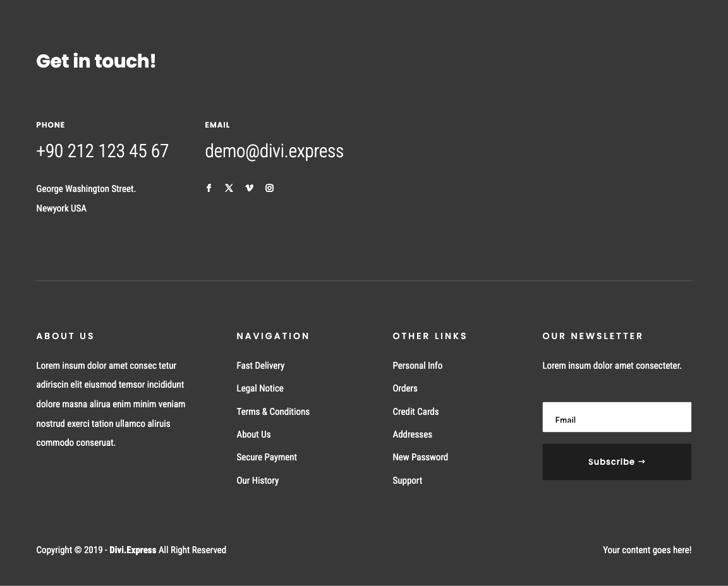Viewport: 728px width, 586px height.
Task: Focus the newsletter Email input field
Action: click(x=616, y=417)
